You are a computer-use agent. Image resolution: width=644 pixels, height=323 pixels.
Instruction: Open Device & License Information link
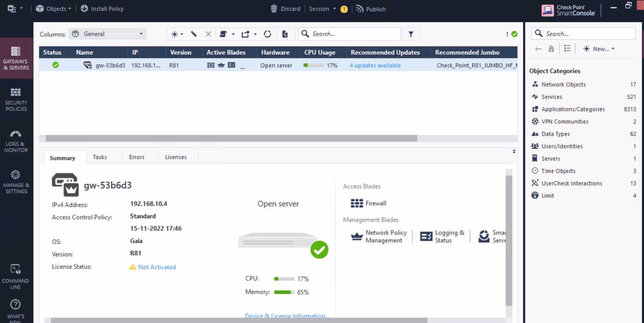click(x=287, y=316)
